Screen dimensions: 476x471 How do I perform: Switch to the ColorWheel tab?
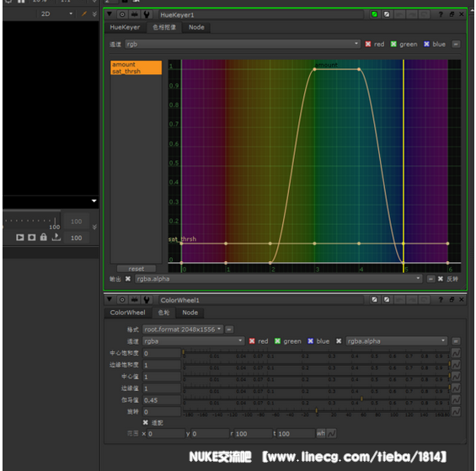[x=127, y=313]
